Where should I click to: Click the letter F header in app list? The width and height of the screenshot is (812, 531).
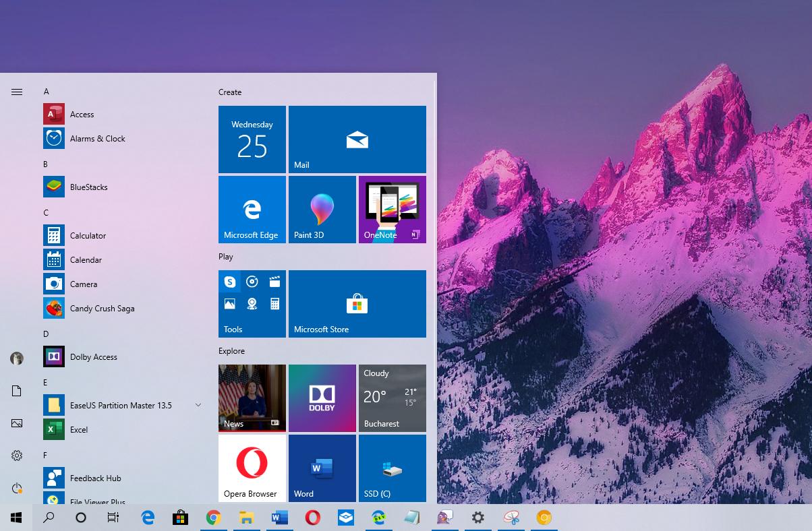click(45, 456)
